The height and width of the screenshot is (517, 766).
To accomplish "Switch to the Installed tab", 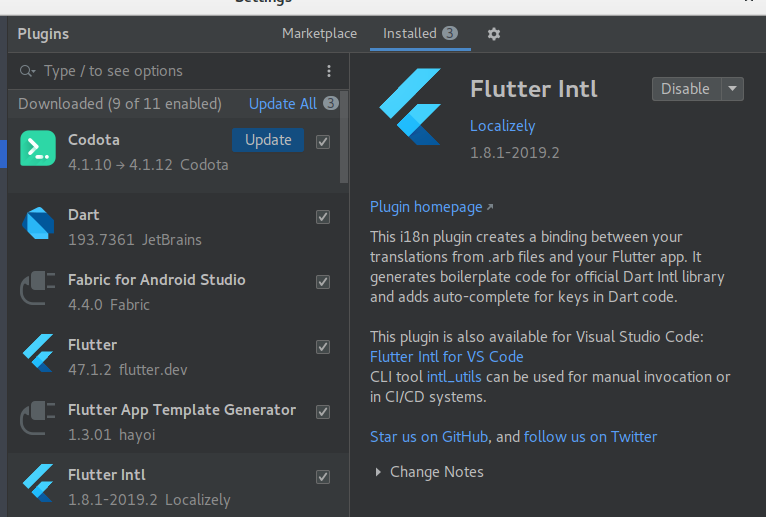I will click(410, 34).
